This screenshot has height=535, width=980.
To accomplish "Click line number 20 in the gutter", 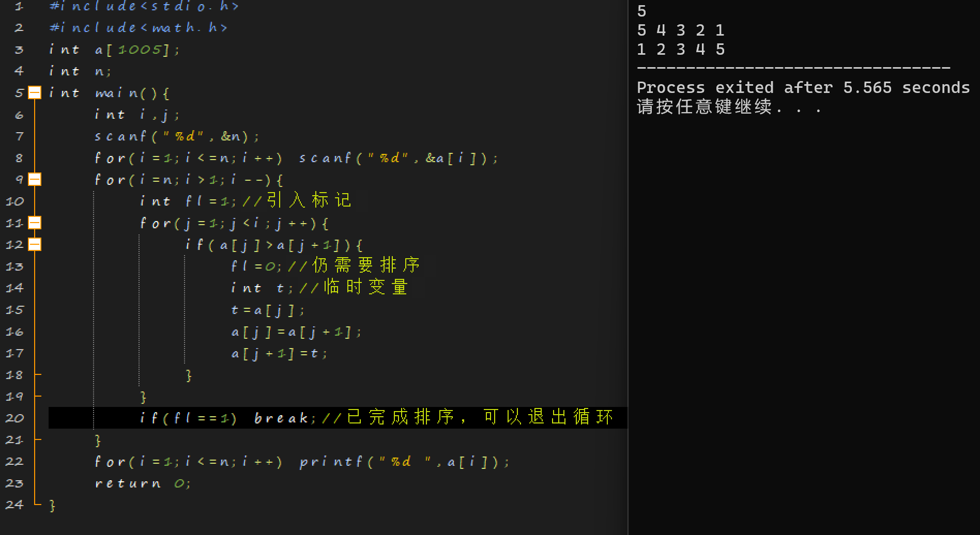I will point(14,418).
